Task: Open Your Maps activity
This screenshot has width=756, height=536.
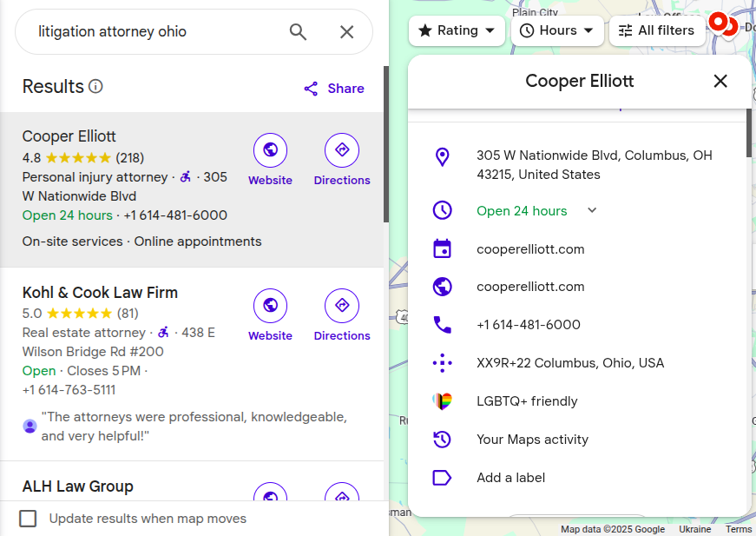Action: (532, 439)
